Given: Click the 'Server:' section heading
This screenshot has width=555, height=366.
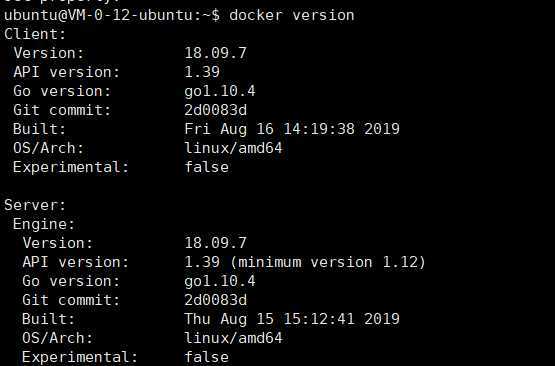Looking at the screenshot, I should click(35, 205).
